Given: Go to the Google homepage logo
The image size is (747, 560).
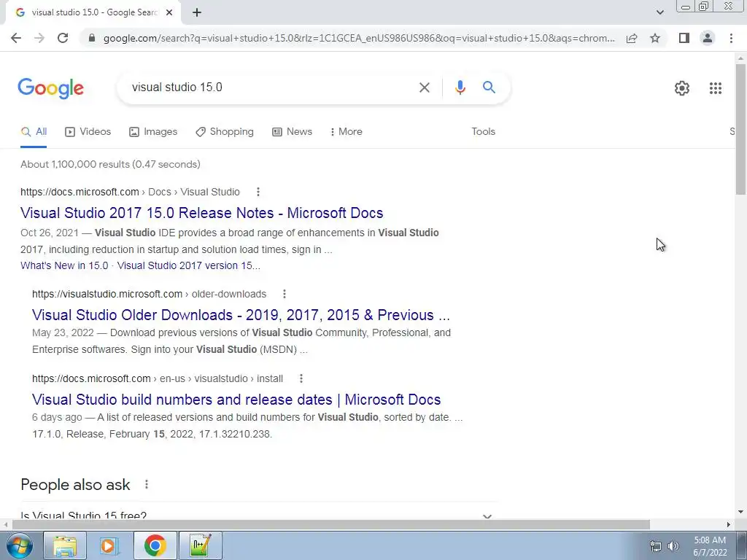Looking at the screenshot, I should (51, 88).
